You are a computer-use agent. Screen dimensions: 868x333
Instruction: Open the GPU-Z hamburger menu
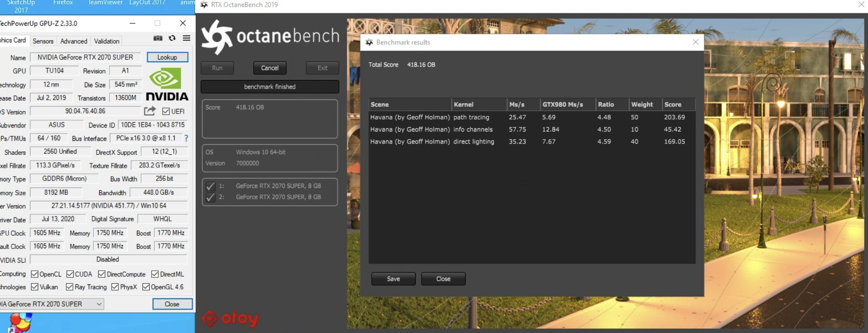pyautogui.click(x=187, y=38)
